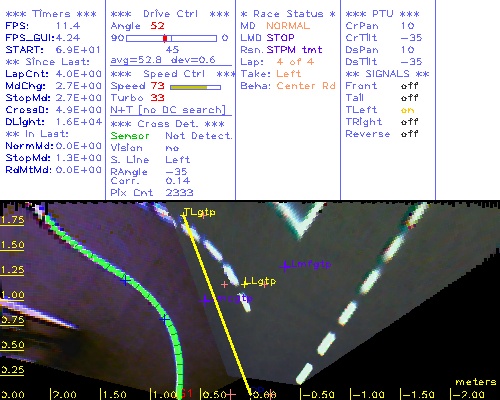The height and width of the screenshot is (400, 500).
Task: Click the Drive Ctrl angle slider bar
Action: [x=171, y=38]
